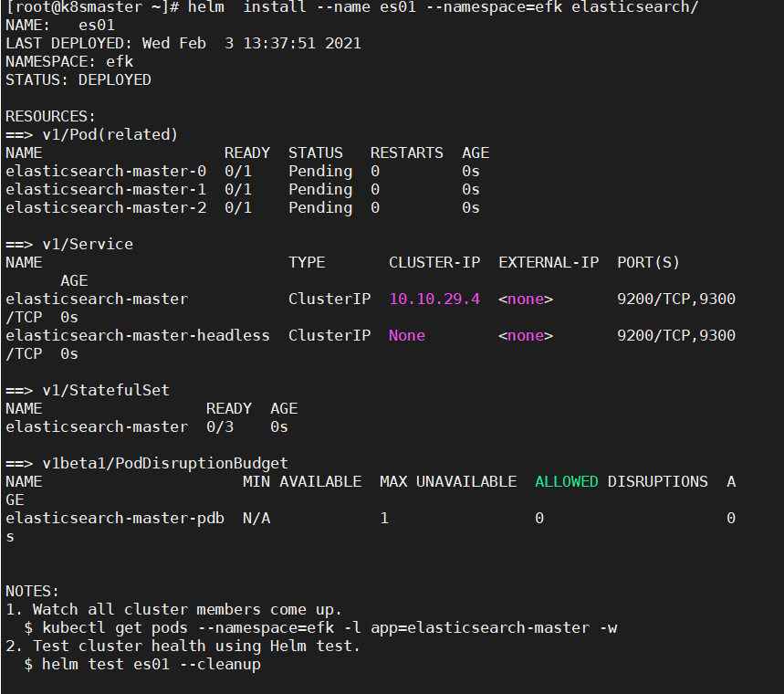Click the v1/StatefulSet section header
The width and height of the screenshot is (784, 694).
(105, 390)
